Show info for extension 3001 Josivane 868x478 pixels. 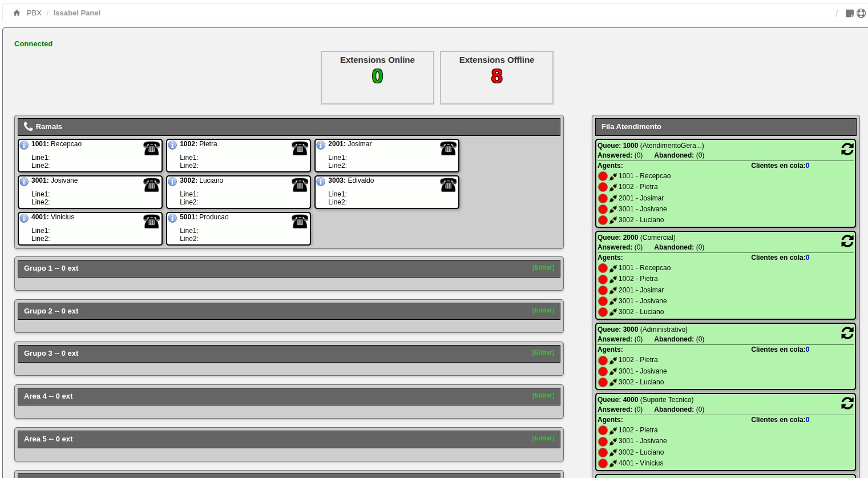24,182
